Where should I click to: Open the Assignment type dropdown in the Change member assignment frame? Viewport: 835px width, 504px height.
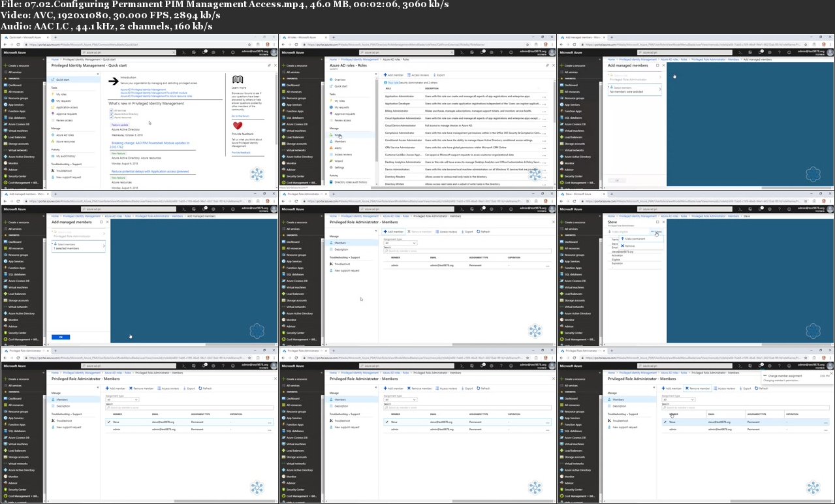[679, 400]
